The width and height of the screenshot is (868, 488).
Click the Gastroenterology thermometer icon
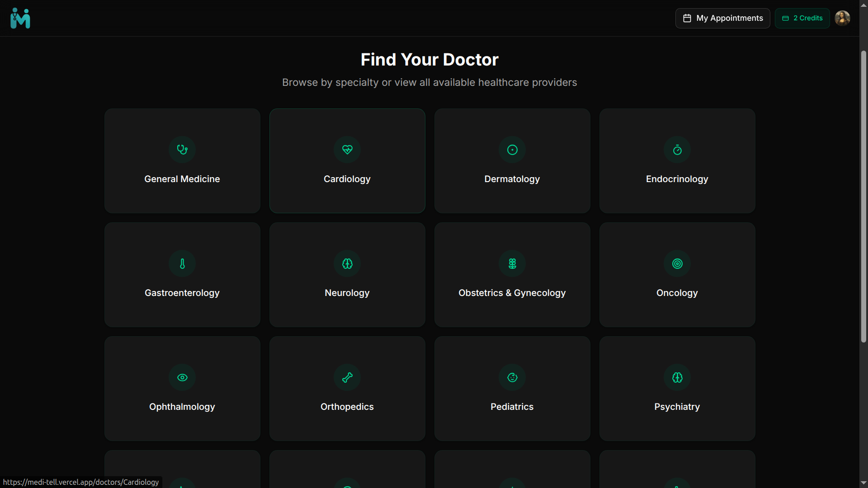point(182,263)
